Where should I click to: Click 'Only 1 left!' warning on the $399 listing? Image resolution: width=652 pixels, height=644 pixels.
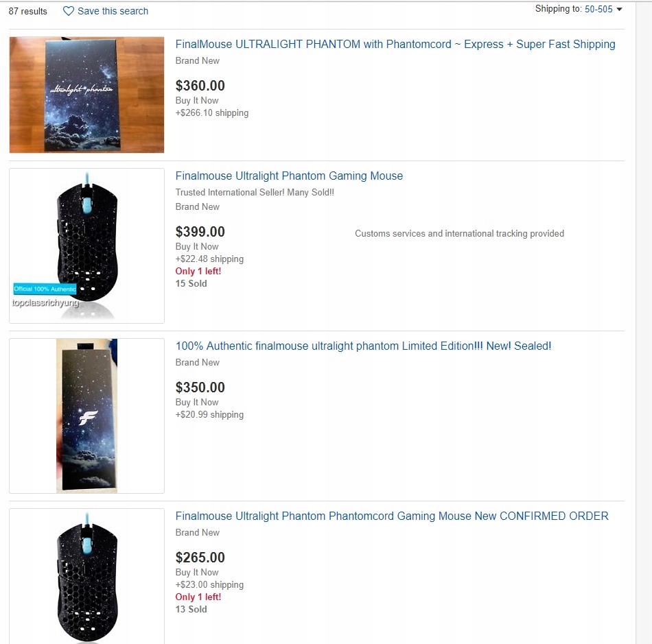pos(198,271)
